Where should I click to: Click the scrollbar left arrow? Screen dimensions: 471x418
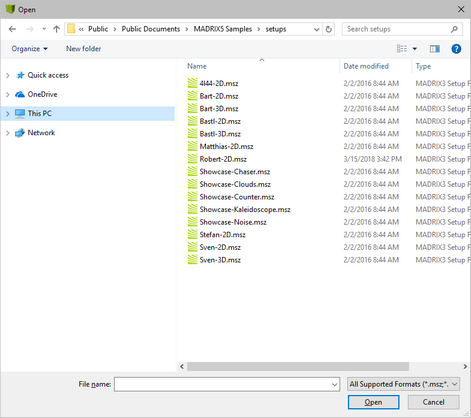[x=182, y=367]
